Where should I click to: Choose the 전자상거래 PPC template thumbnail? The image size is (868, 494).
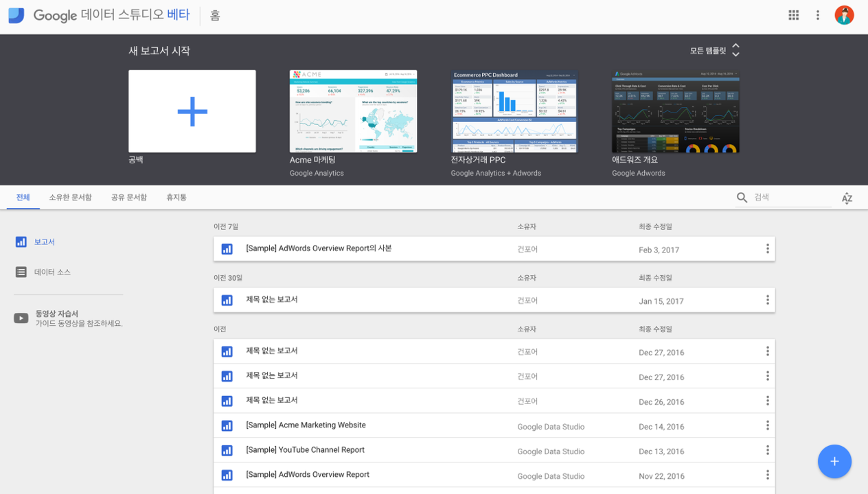[514, 111]
